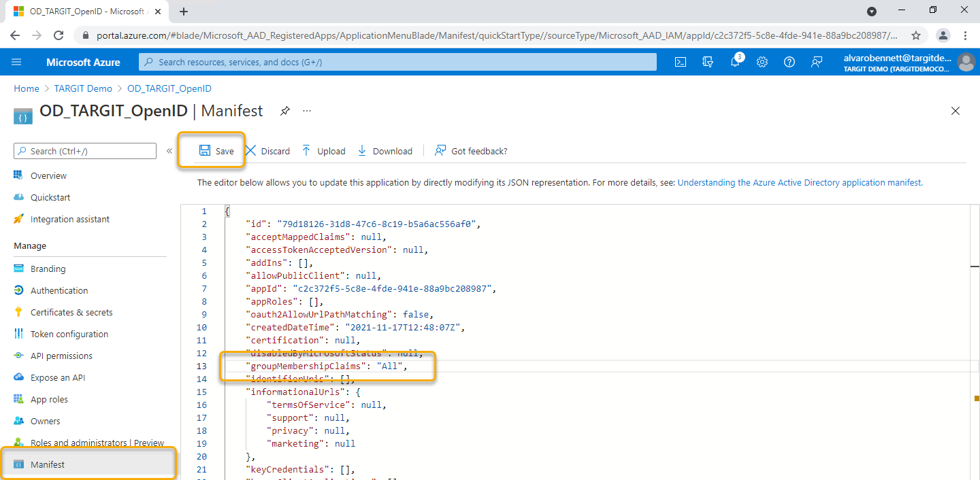Pin the Manifest blade

point(285,111)
